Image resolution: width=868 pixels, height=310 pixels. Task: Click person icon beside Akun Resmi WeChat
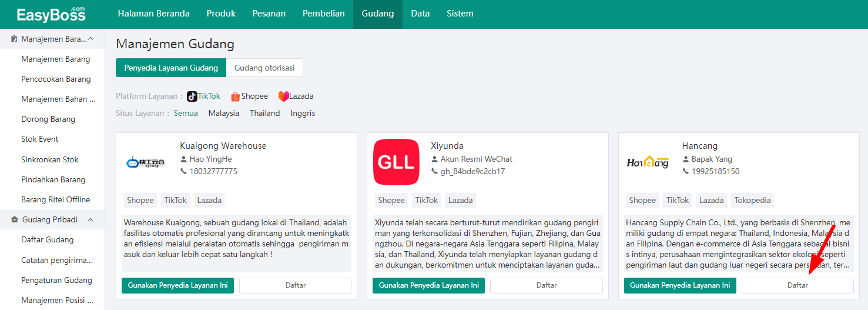(434, 159)
